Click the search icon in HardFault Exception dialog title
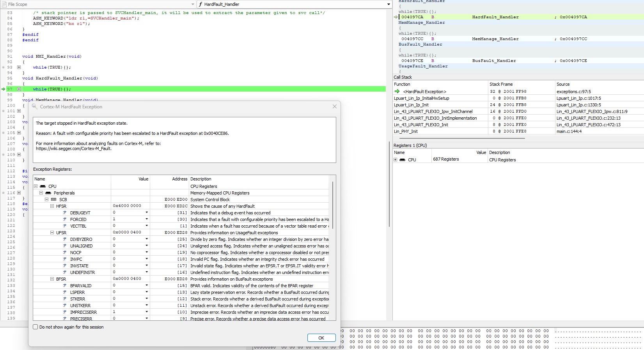 coord(34,106)
